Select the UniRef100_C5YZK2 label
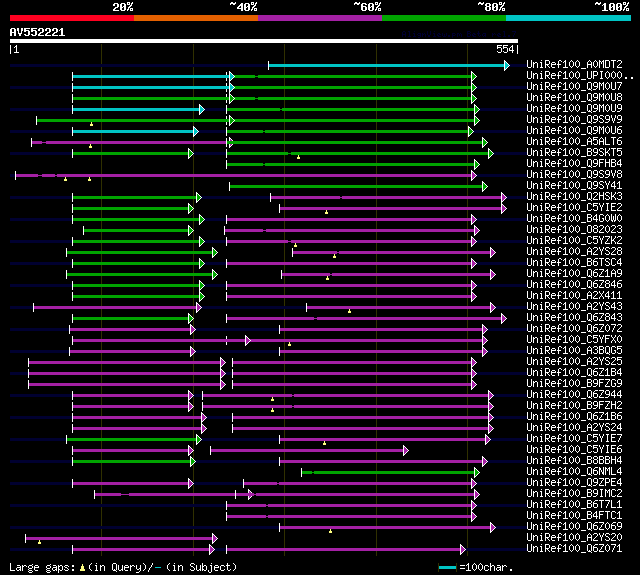The height and width of the screenshot is (575, 640). click(574, 241)
